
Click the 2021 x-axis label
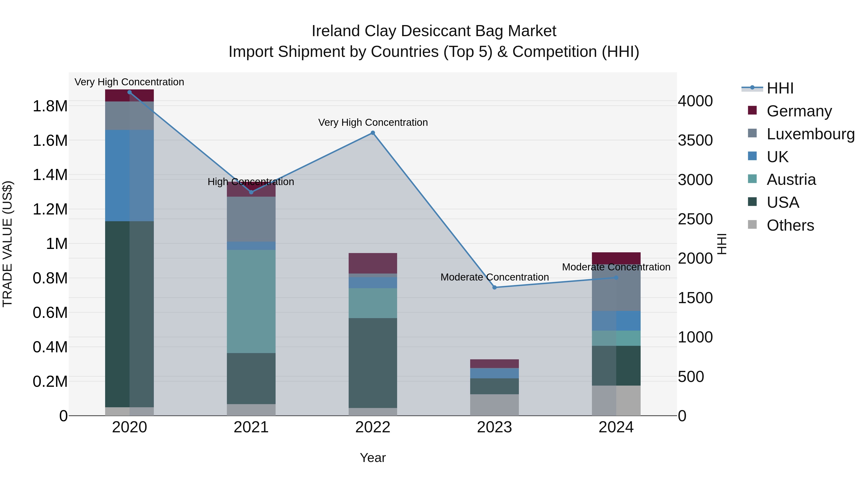[251, 427]
